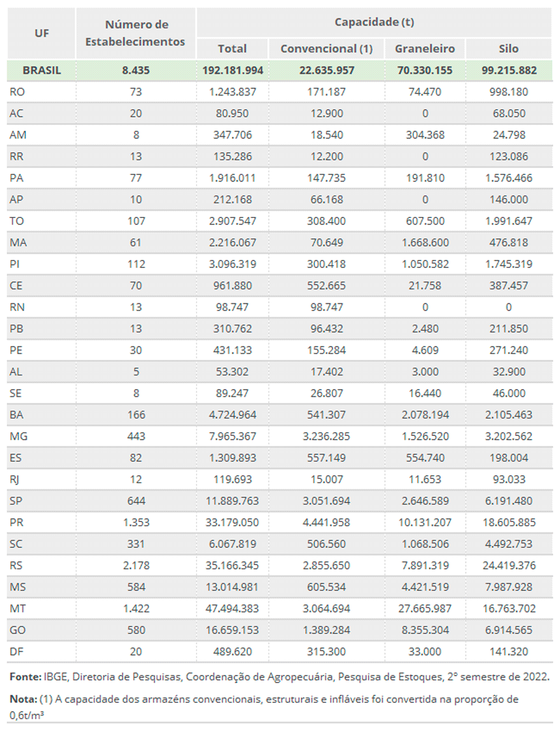The image size is (560, 732).
Task: Select GO total capacity 16.659.153
Action: 232,630
